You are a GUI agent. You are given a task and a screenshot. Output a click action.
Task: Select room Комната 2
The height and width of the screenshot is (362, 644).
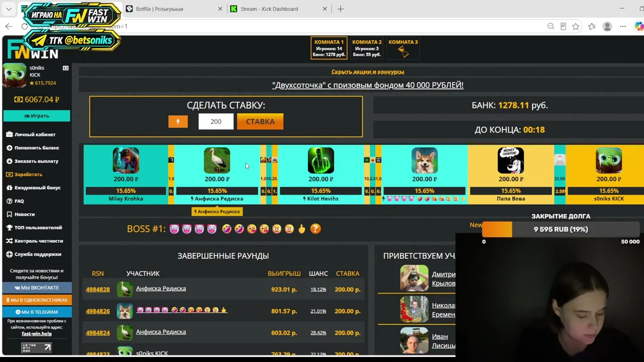coord(367,48)
